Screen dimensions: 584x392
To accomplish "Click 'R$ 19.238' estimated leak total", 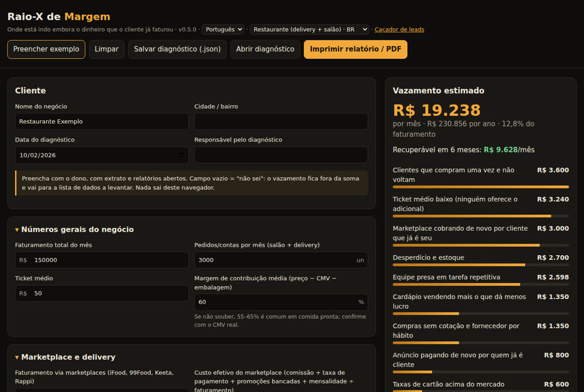I will [436, 110].
